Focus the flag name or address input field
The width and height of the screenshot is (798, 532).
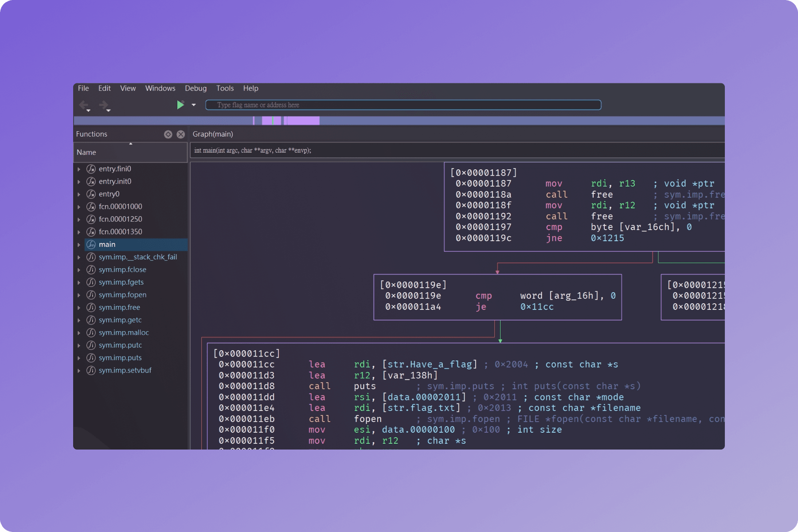click(x=403, y=105)
